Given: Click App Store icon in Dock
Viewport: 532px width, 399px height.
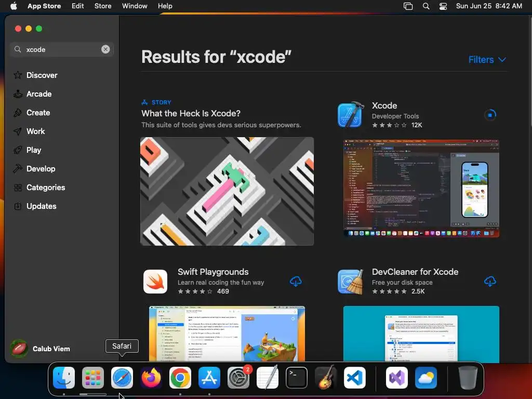Looking at the screenshot, I should pyautogui.click(x=209, y=378).
